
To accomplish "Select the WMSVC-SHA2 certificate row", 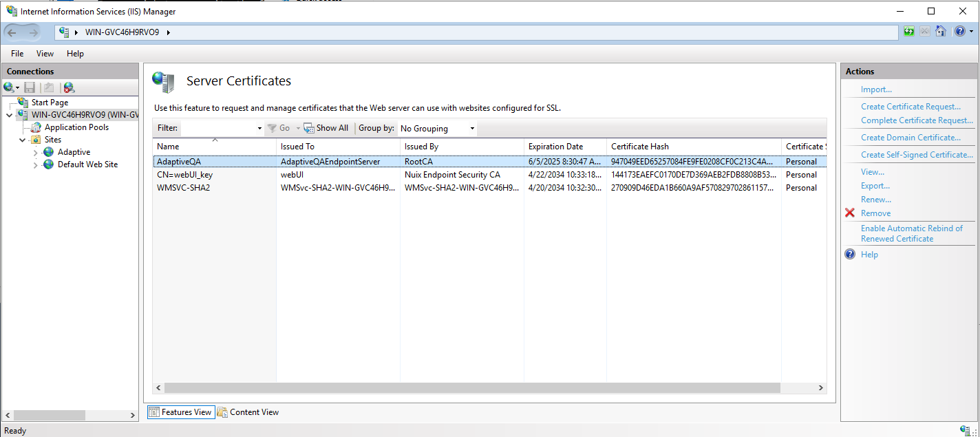I will tap(489, 188).
